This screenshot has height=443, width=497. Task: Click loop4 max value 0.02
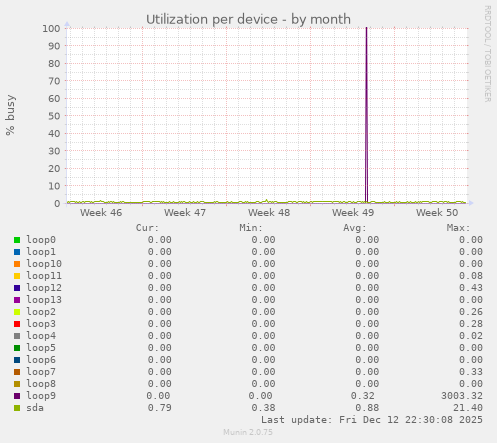(x=471, y=336)
